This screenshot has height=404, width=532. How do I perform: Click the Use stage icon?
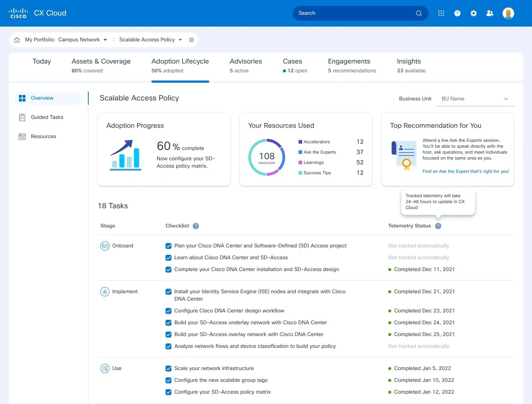coord(105,369)
